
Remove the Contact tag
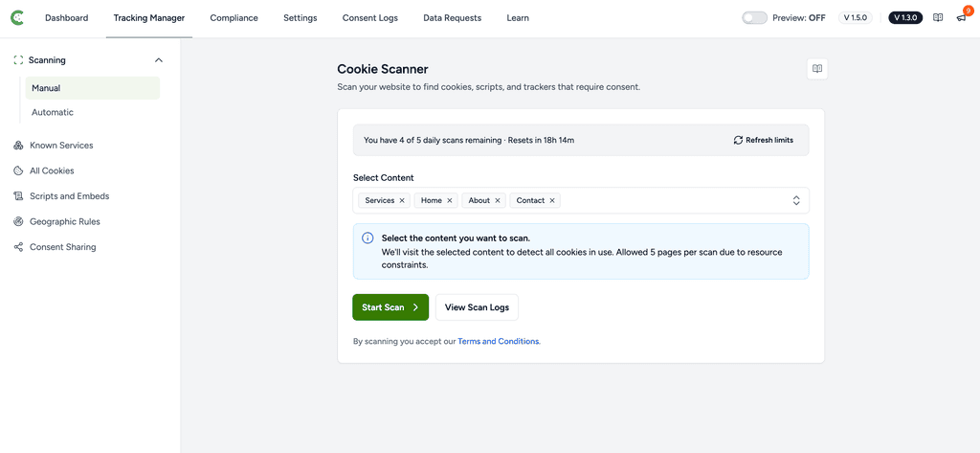tap(552, 201)
